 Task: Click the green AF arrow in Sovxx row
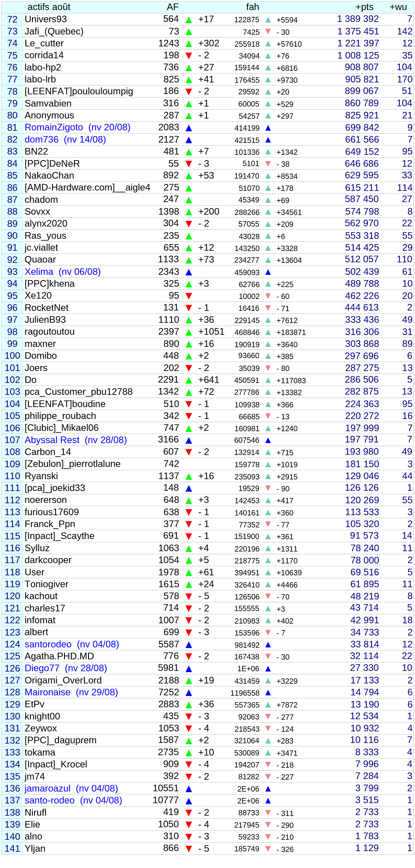click(189, 212)
